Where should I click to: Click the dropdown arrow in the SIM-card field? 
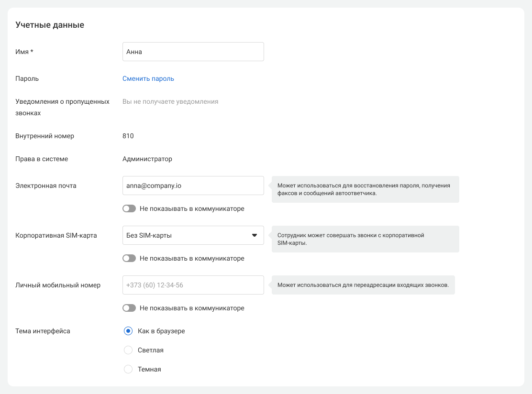pyautogui.click(x=255, y=235)
